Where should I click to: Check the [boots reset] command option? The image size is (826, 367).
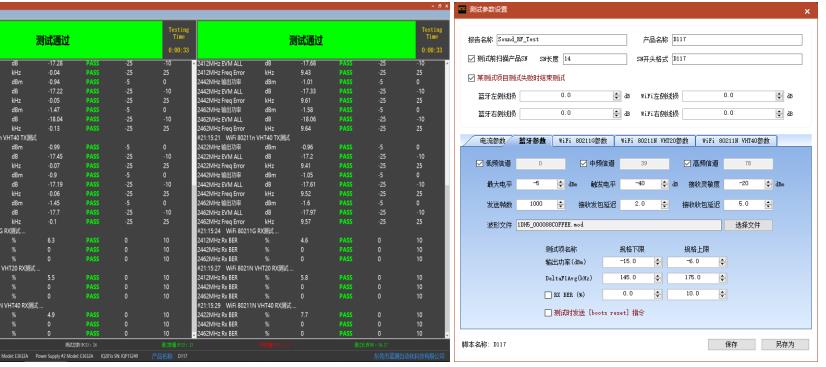[x=548, y=313]
